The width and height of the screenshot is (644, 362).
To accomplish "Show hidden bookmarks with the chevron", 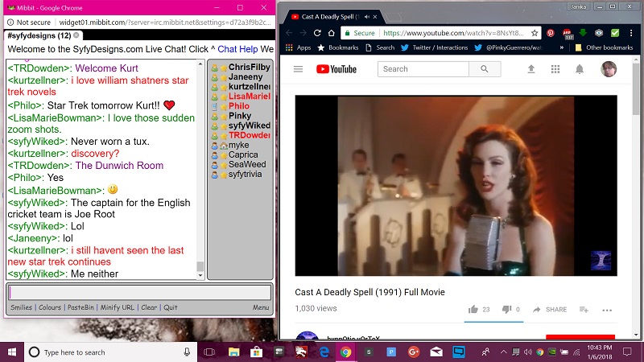I will (561, 47).
